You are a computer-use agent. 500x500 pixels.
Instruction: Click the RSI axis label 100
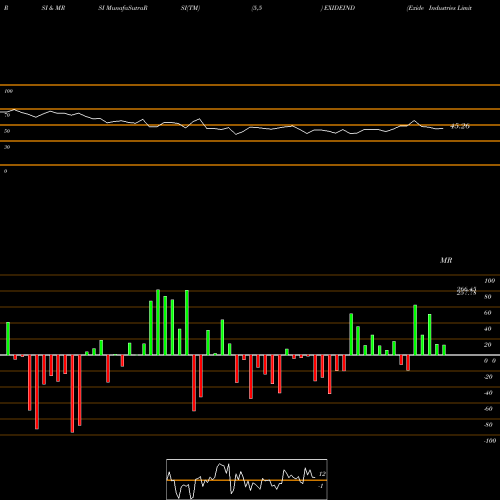coord(8,91)
